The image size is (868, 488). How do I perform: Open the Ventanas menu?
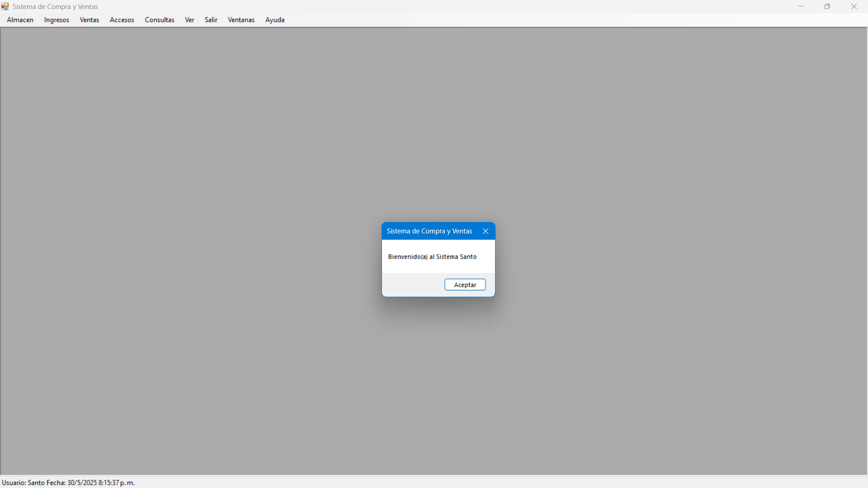click(x=241, y=20)
